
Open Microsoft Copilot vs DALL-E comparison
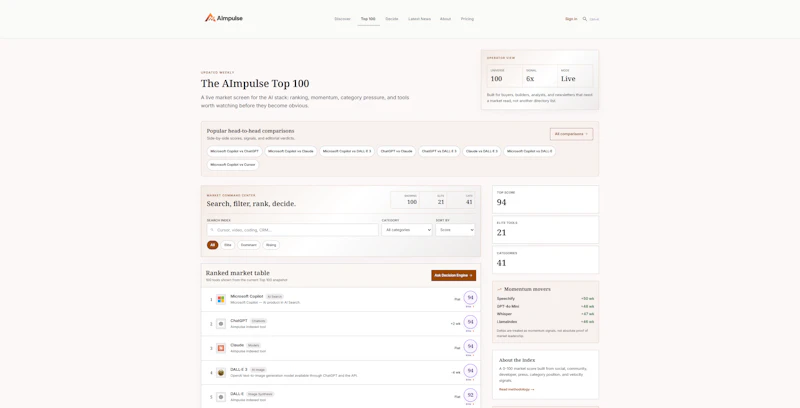tap(530, 151)
